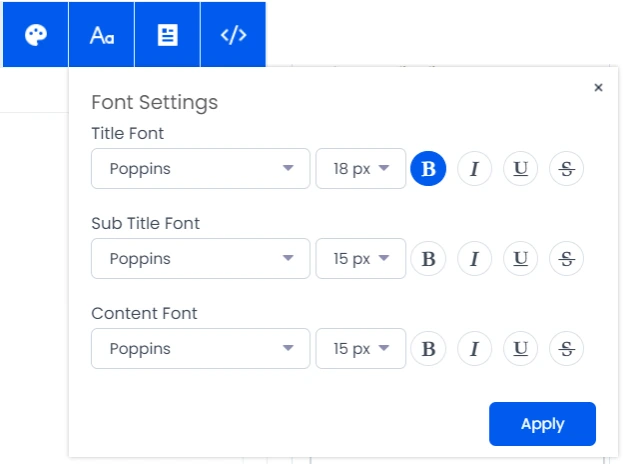The width and height of the screenshot is (630, 464).
Task: Toggle italic for Title Font
Action: coord(475,168)
